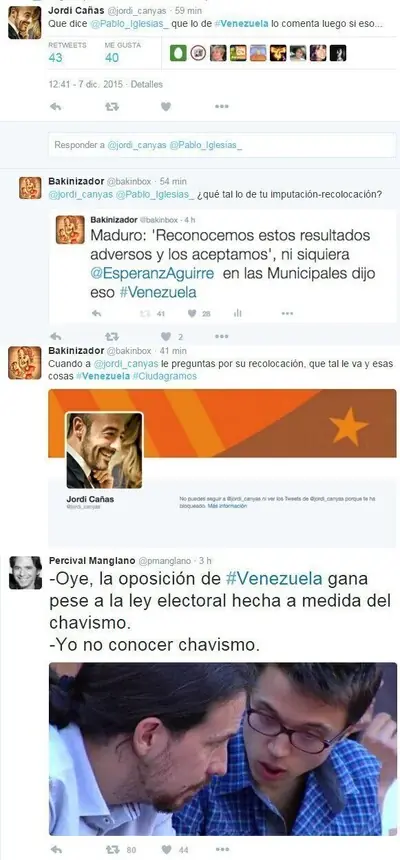Like Jordi Cañas's main tweet
This screenshot has height=860, width=400.
tap(166, 107)
